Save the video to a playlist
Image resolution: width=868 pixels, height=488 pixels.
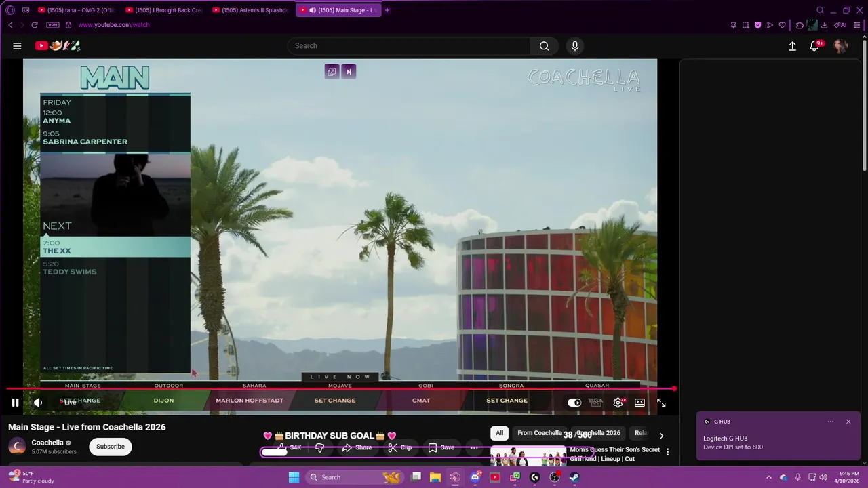441,447
